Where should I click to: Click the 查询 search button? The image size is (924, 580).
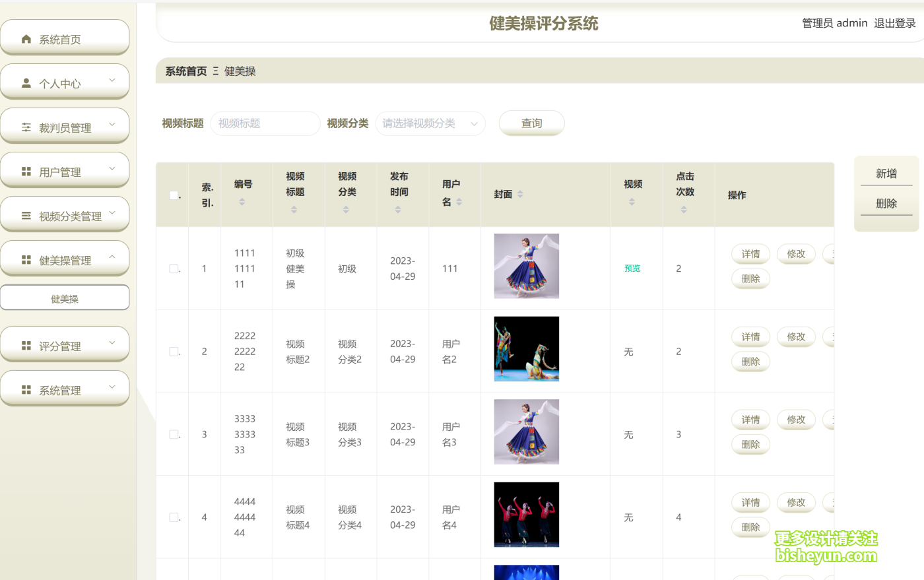[x=531, y=123]
